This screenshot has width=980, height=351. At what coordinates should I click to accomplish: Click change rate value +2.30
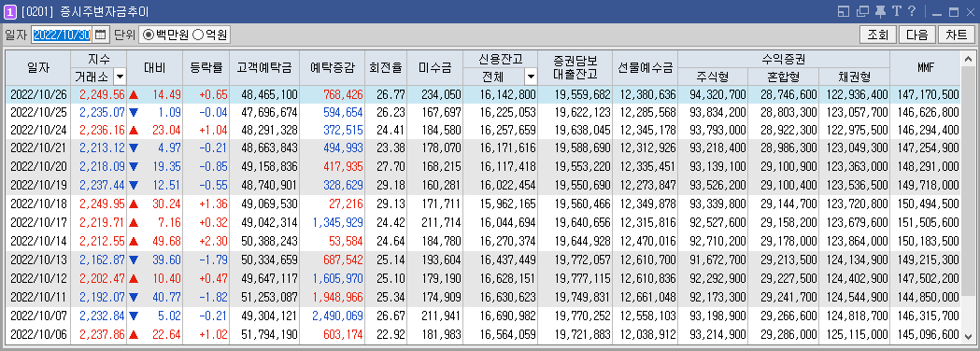coord(213,241)
